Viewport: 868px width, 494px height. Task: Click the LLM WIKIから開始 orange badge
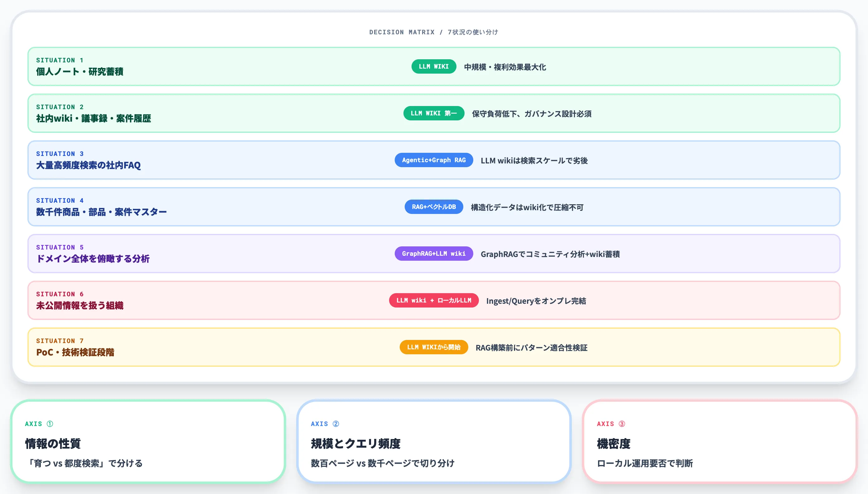(433, 347)
